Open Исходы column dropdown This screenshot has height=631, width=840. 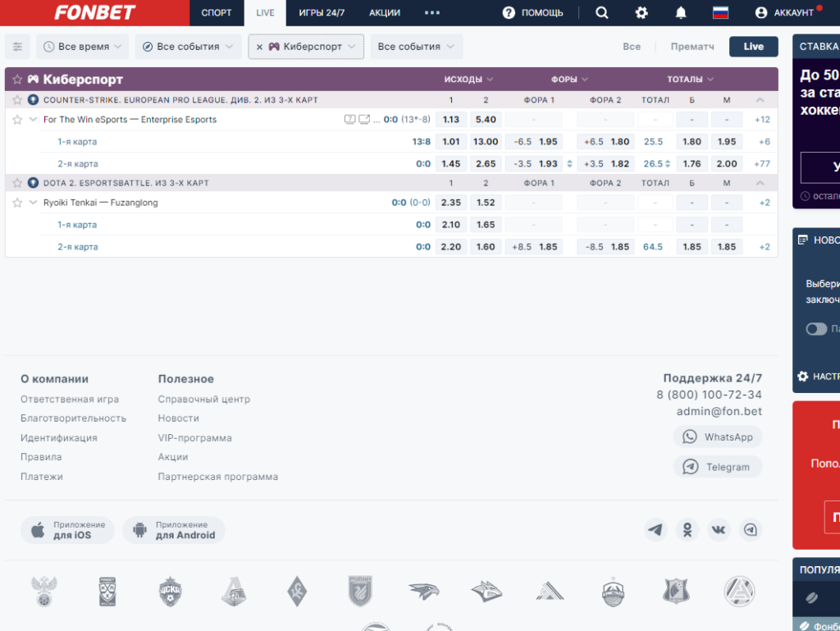point(468,80)
